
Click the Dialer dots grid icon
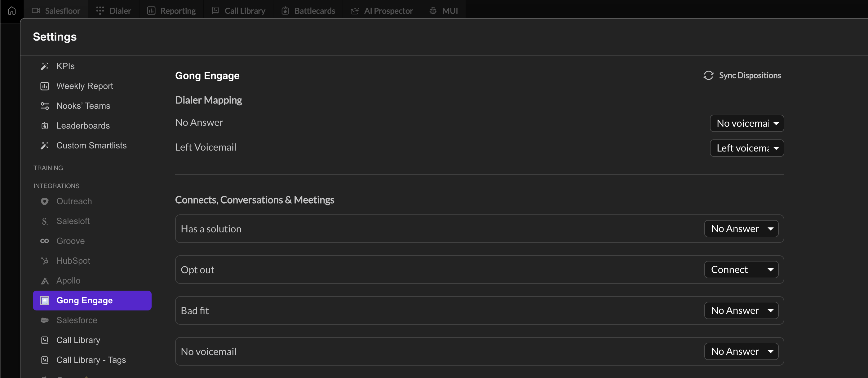100,11
